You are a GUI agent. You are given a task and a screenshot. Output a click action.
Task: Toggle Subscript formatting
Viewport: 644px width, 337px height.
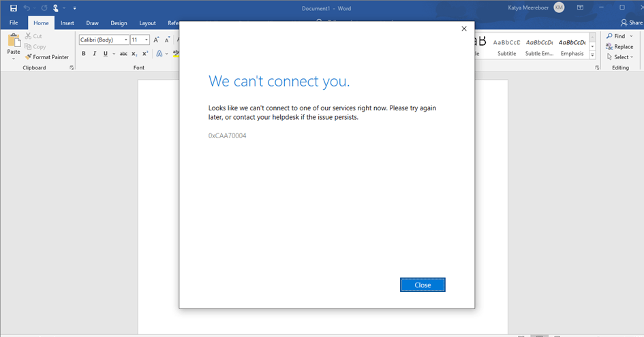134,54
